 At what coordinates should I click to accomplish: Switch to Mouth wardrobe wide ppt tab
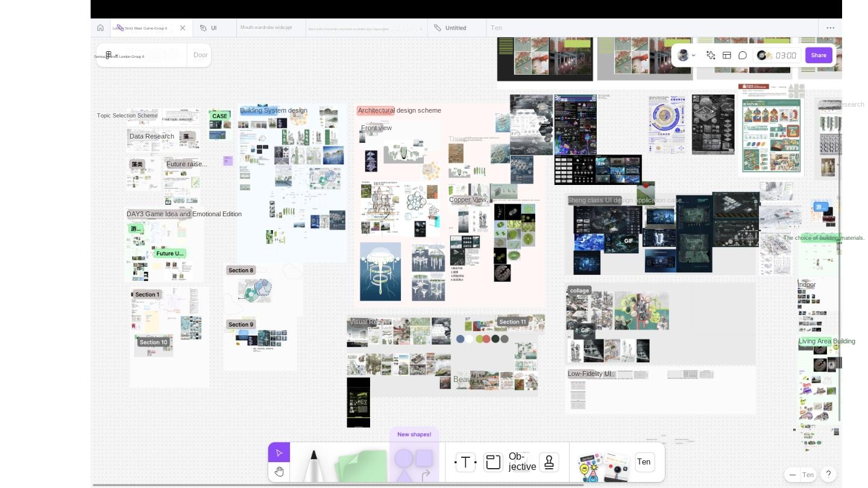(266, 28)
